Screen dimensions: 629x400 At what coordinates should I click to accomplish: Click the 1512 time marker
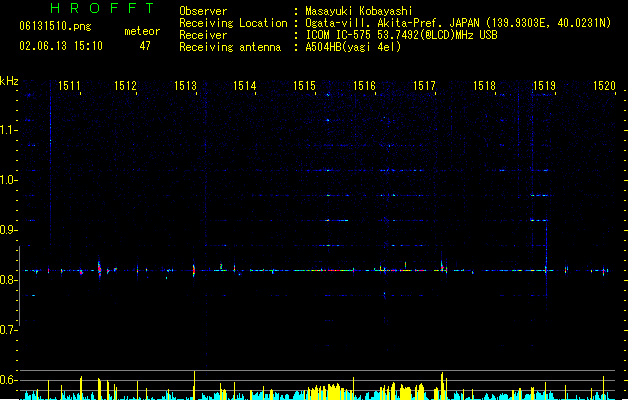[x=126, y=86]
